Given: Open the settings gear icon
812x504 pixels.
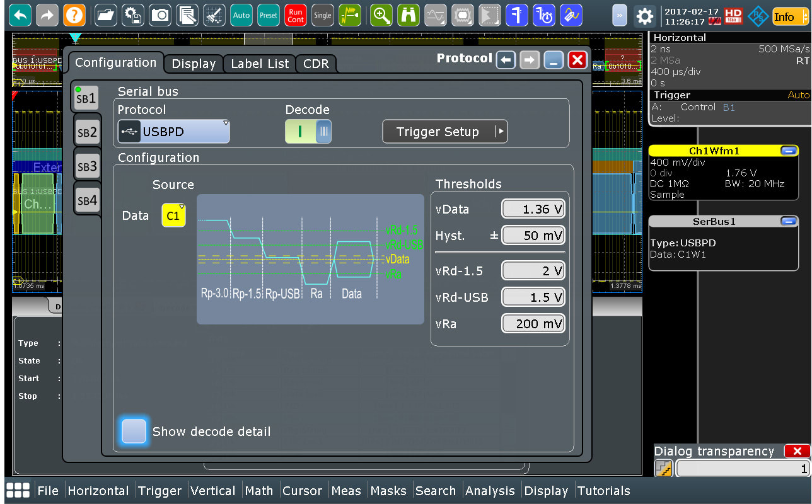Looking at the screenshot, I should (644, 15).
